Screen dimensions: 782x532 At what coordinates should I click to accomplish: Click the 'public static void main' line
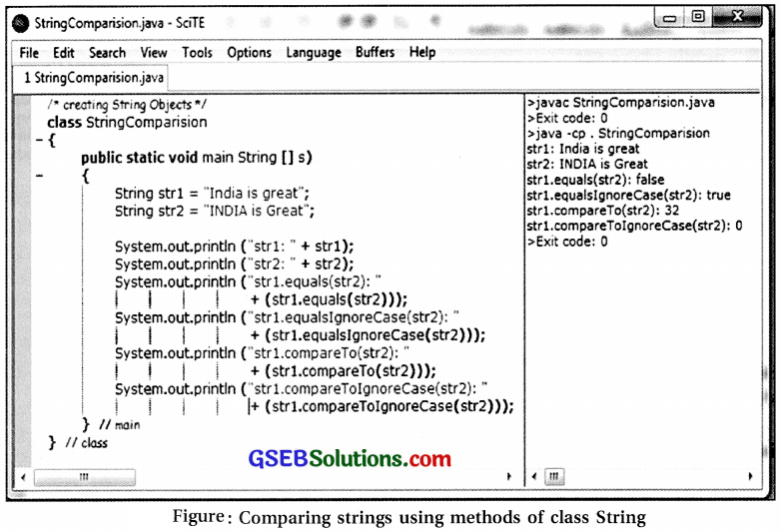197,158
